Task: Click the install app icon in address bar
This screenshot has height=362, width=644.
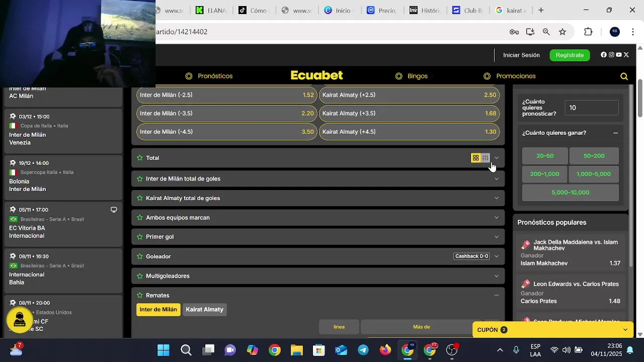Action: 530,32
